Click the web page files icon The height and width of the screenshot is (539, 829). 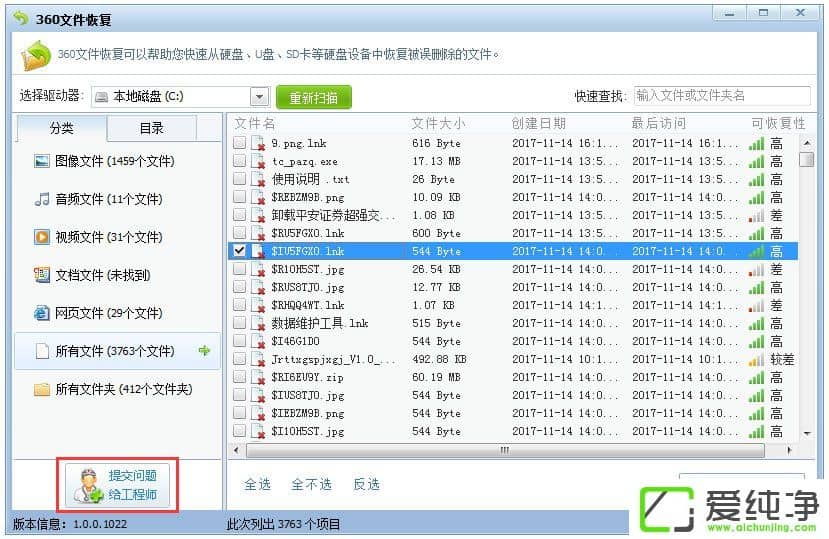tap(42, 313)
